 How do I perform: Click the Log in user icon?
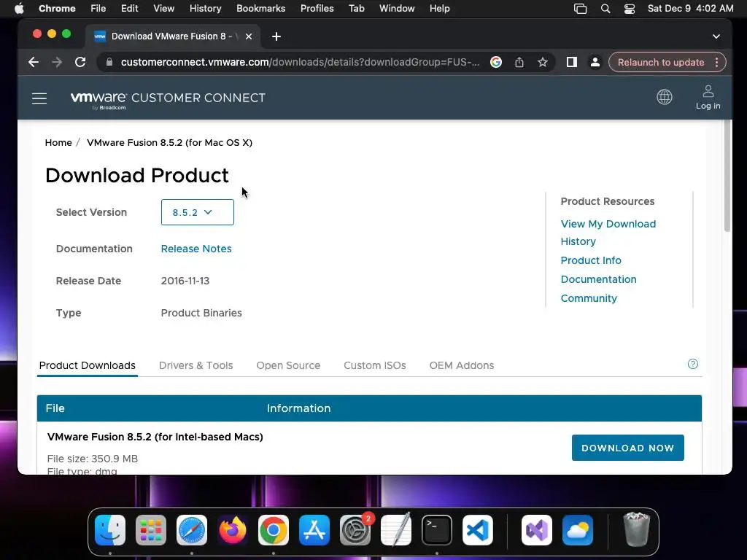tap(708, 97)
